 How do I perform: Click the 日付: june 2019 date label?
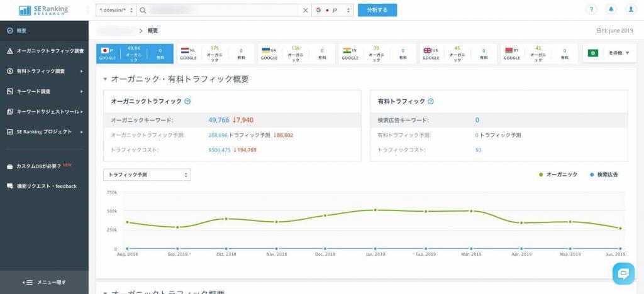614,31
